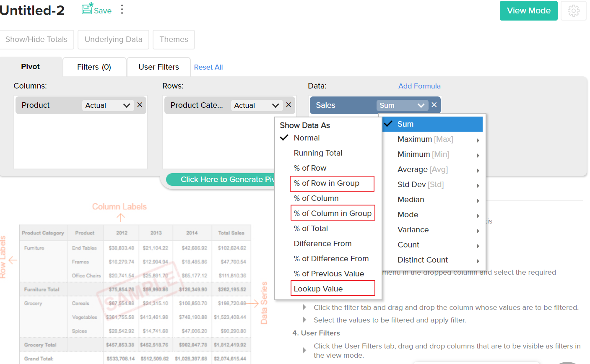Expand the Distinct Count submenu
The height and width of the screenshot is (364, 590).
click(x=422, y=260)
